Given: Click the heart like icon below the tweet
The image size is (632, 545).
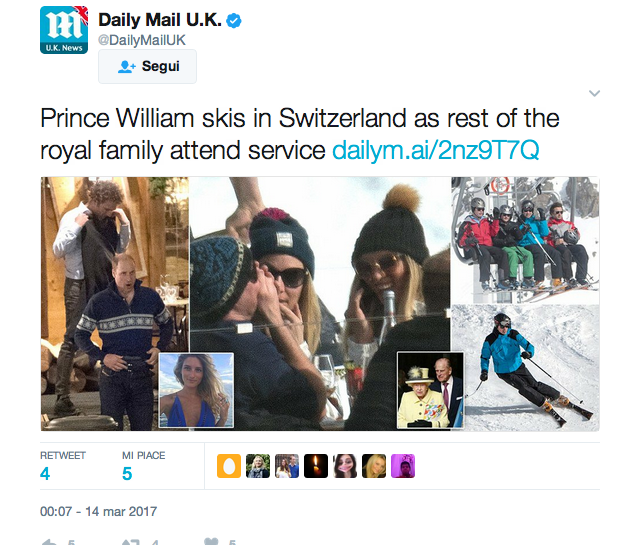Looking at the screenshot, I should (x=211, y=542).
